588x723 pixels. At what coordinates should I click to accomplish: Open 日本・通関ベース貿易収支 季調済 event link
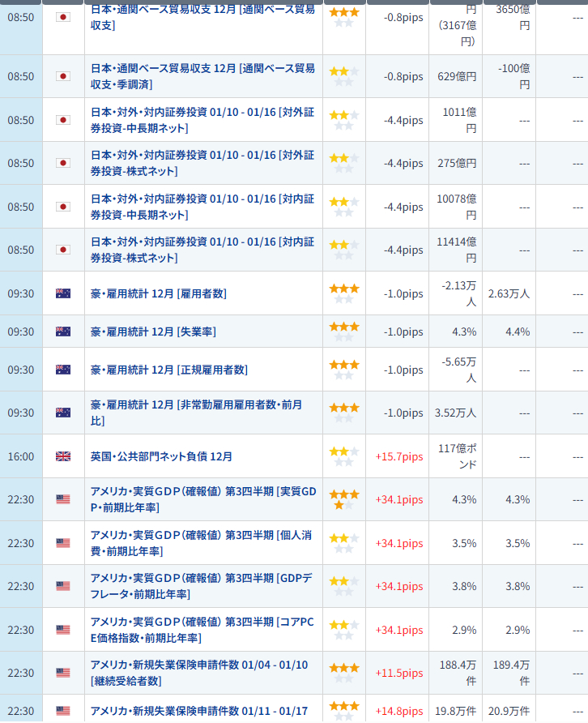[202, 76]
